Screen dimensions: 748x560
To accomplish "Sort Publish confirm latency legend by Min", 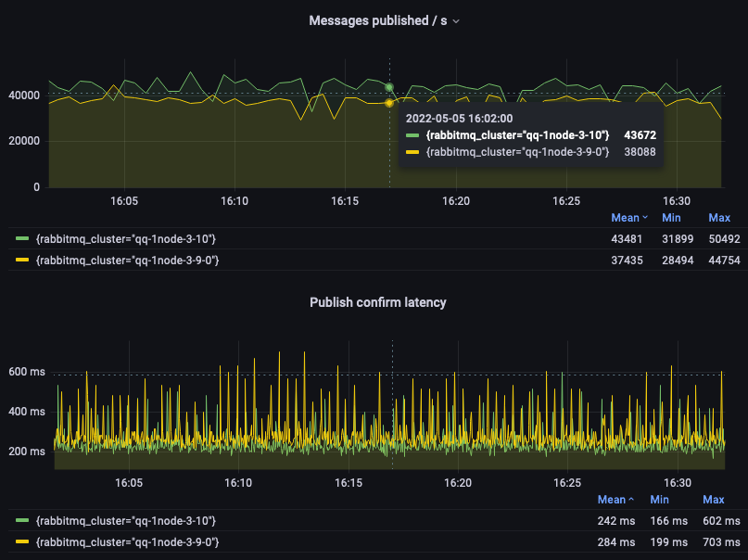I will click(x=659, y=500).
